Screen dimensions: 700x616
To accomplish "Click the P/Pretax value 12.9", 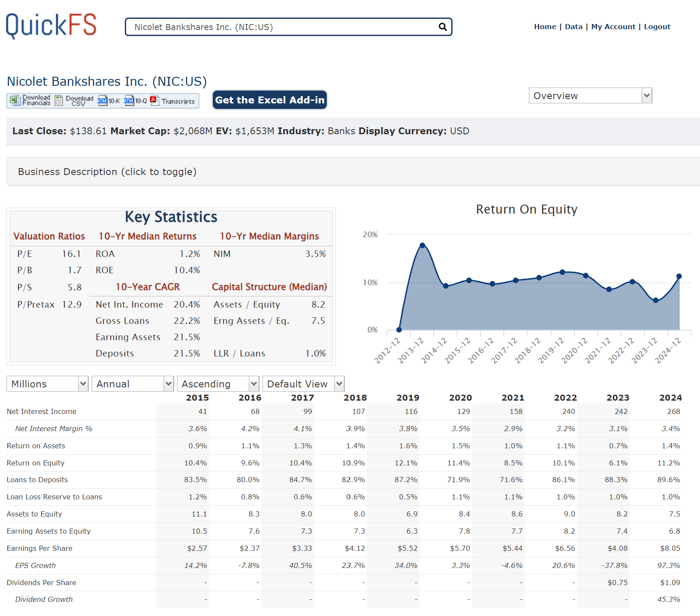I will coord(72,305).
